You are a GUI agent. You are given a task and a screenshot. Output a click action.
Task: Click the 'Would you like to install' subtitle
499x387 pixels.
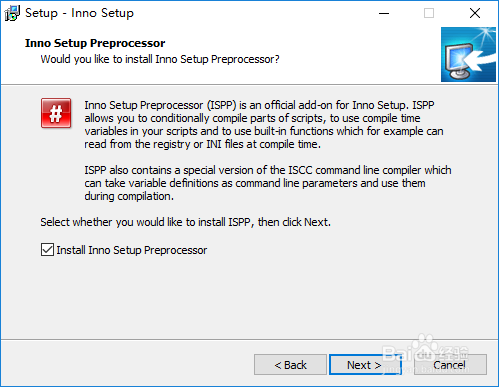(160, 59)
